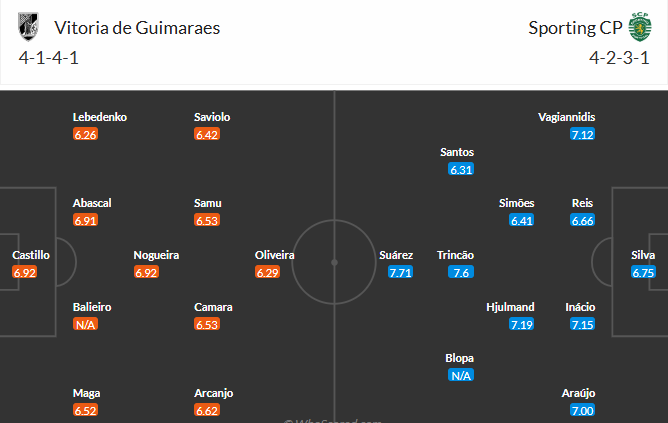The height and width of the screenshot is (423, 668).
Task: Open the Sporting CP team name
Action: [x=574, y=28]
